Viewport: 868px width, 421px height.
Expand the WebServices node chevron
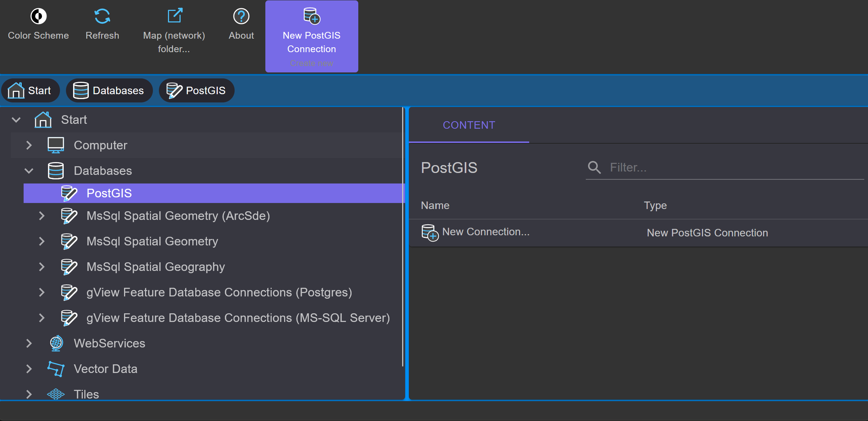pyautogui.click(x=29, y=343)
